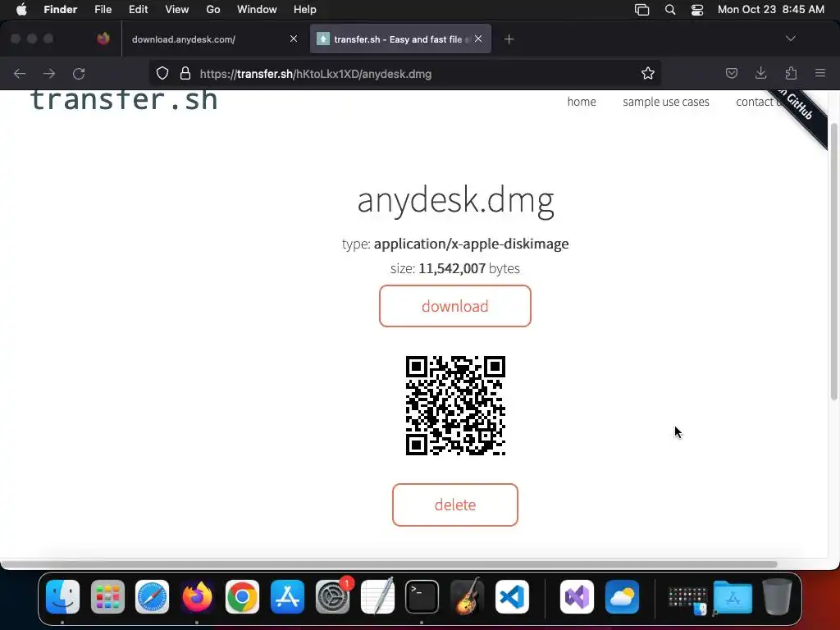Open the cloud app in Dock
The width and height of the screenshot is (840, 630).
coord(622,597)
